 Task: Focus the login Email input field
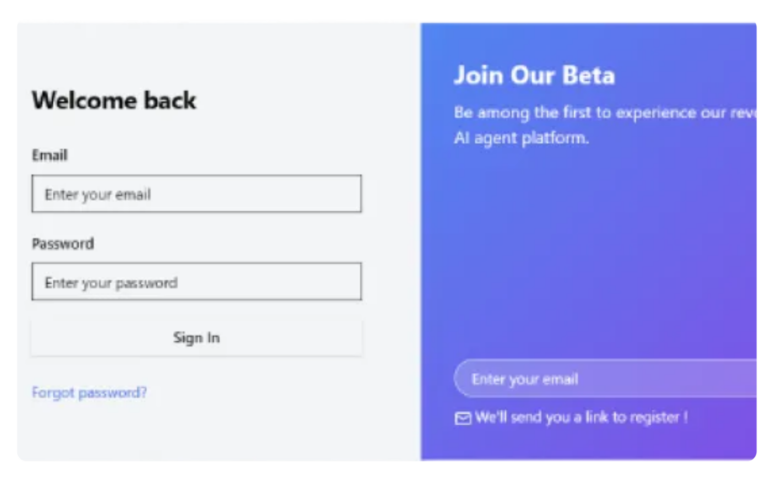(x=196, y=193)
